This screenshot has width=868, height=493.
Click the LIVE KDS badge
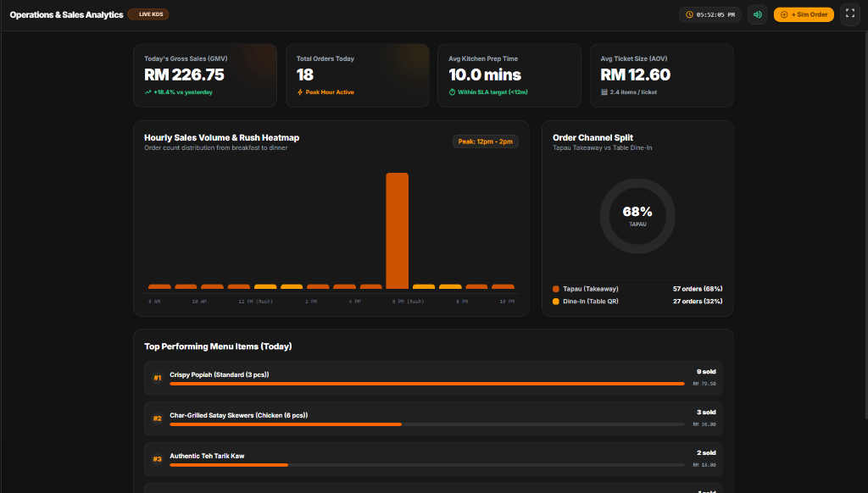pos(148,14)
